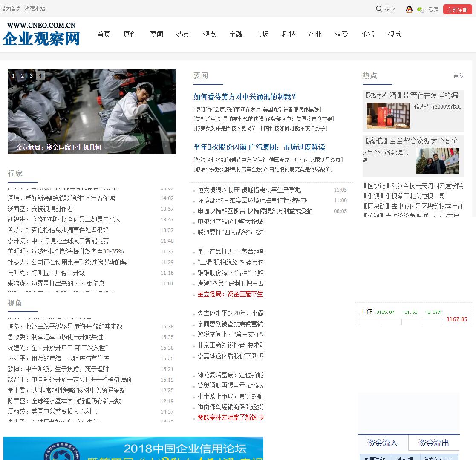
Task: Open 朱啸虎:边界是打出来的 article
Action: (x=56, y=283)
